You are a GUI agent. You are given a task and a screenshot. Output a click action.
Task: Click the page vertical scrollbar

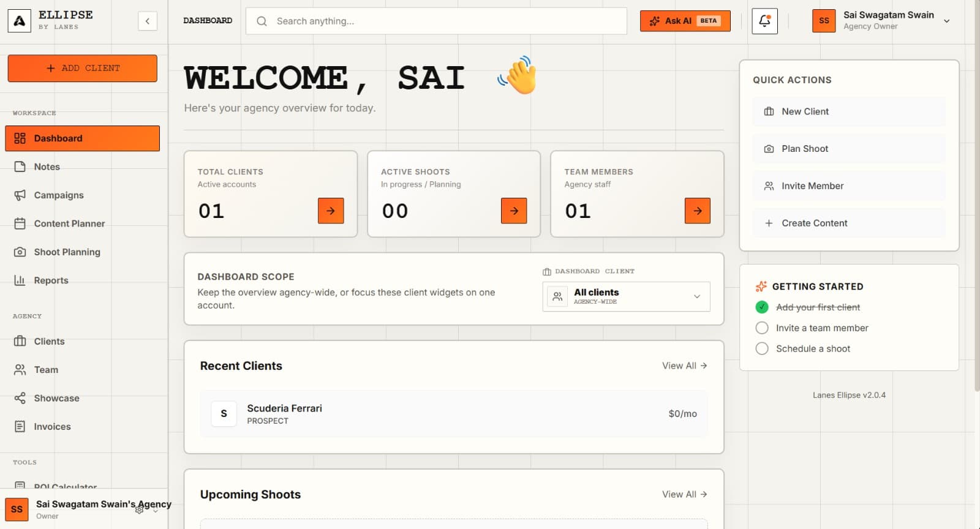pyautogui.click(x=976, y=196)
